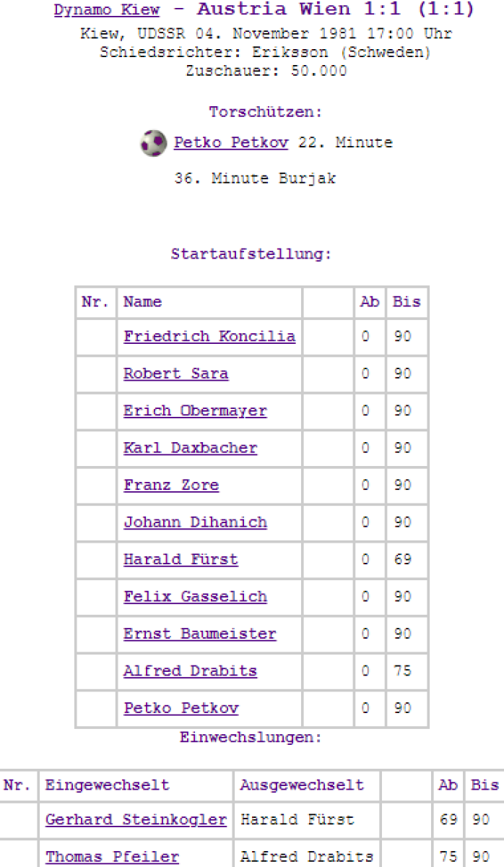The width and height of the screenshot is (504, 867).
Task: Open Alfred Drabits lineup link
Action: (x=190, y=671)
